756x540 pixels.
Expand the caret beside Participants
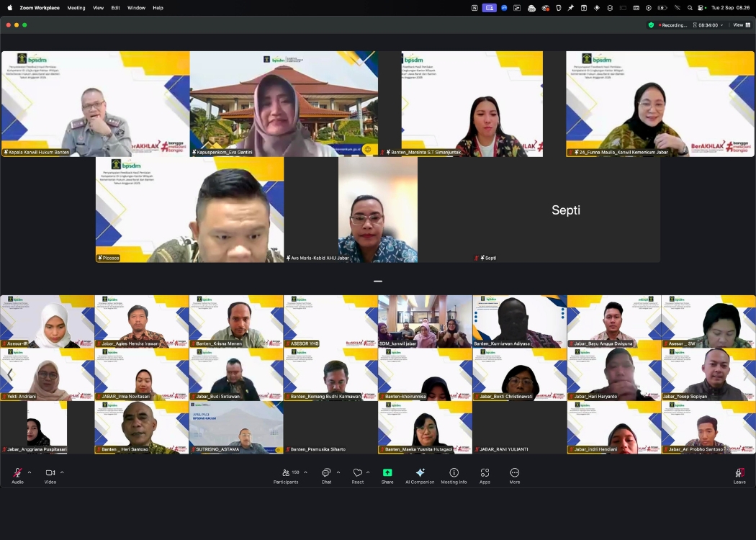tap(305, 472)
